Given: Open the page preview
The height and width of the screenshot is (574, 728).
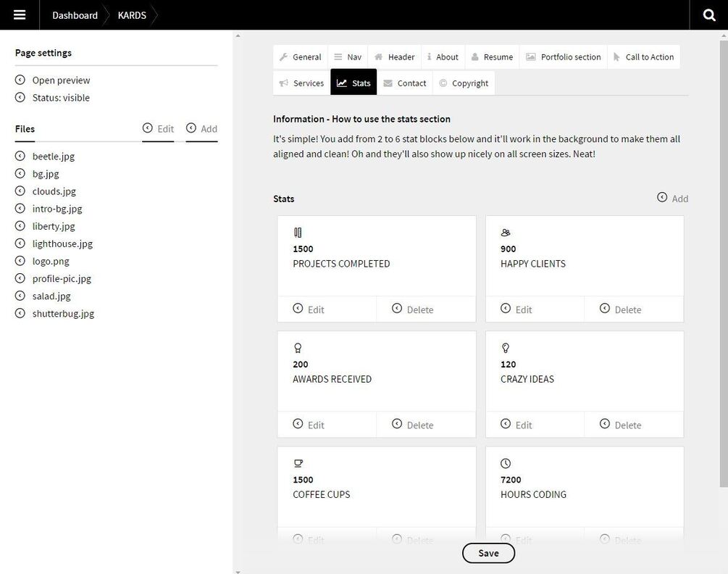Looking at the screenshot, I should (61, 80).
